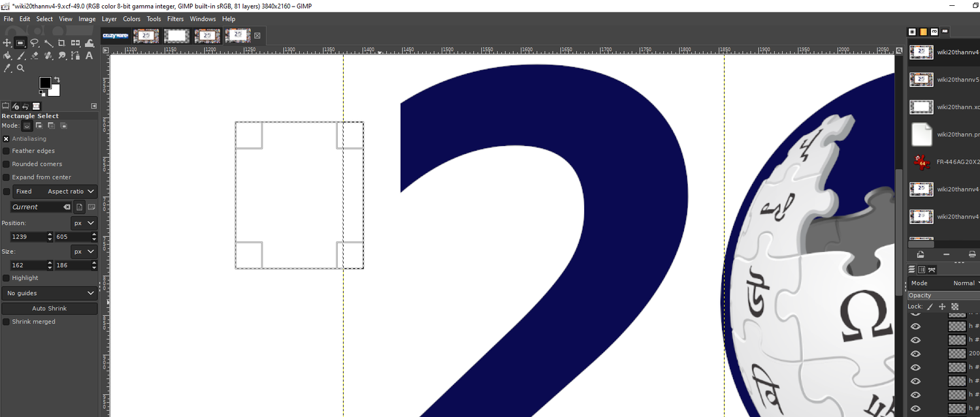980x417 pixels.
Task: Select the Color Picker eyedropper tool
Action: [7, 68]
